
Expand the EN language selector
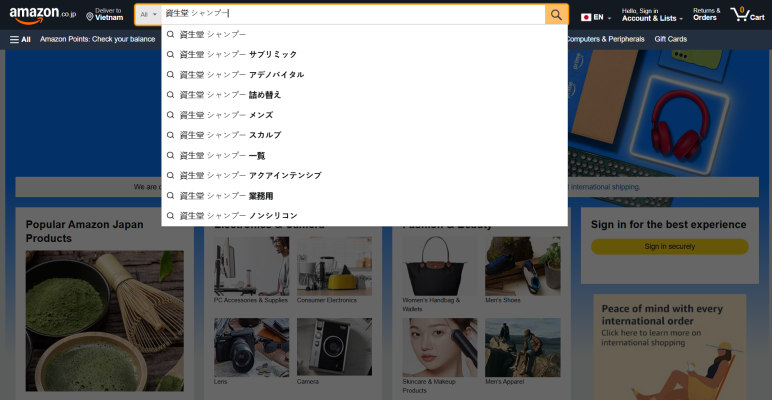(603, 17)
